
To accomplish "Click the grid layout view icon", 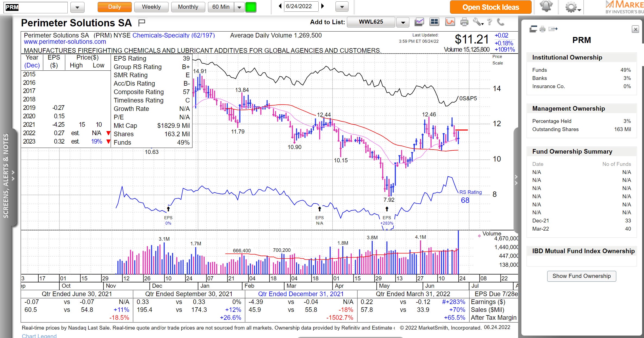I will tap(434, 22).
